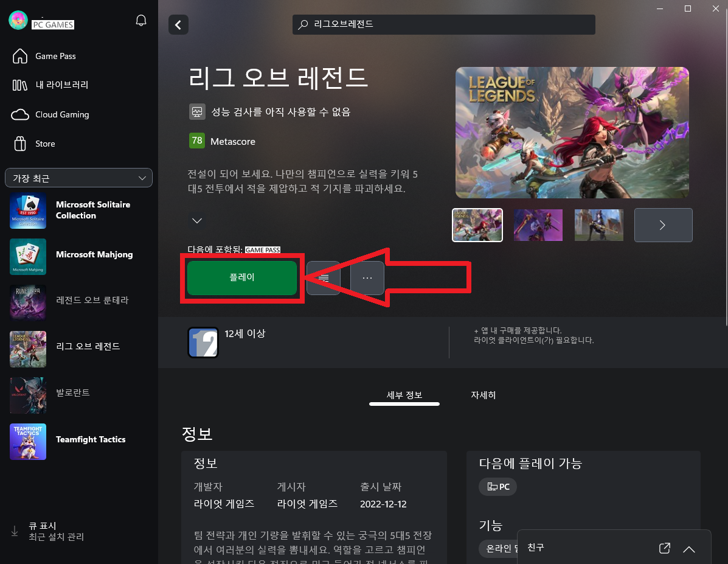This screenshot has height=564, width=728.
Task: Click the search magnifier icon
Action: (303, 24)
